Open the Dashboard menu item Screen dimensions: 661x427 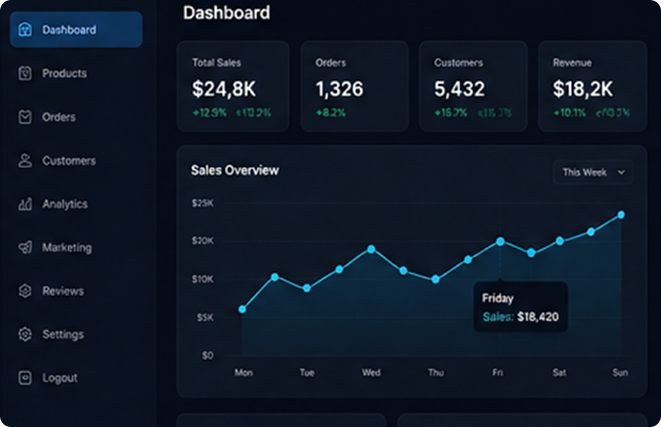coord(76,30)
